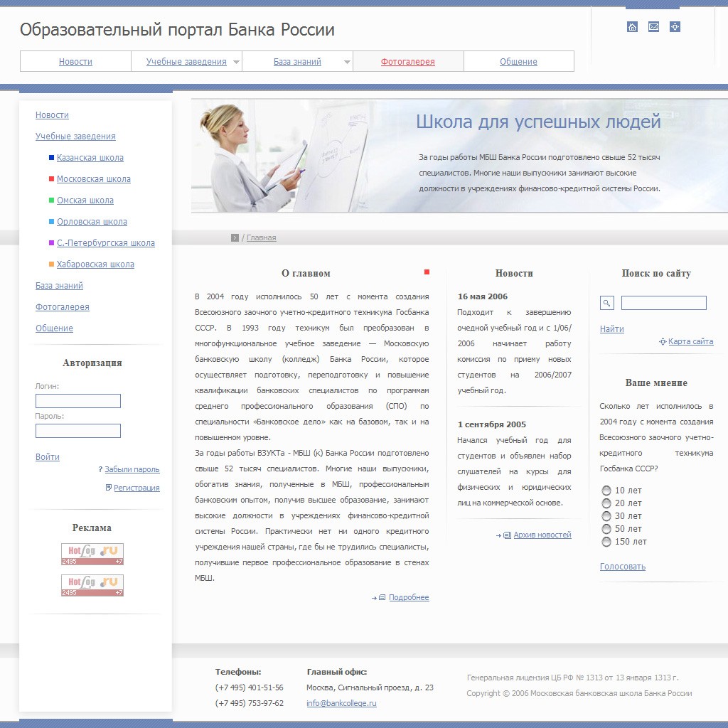The width and height of the screenshot is (728, 728).
Task: Click the Логин input field
Action: (78, 401)
